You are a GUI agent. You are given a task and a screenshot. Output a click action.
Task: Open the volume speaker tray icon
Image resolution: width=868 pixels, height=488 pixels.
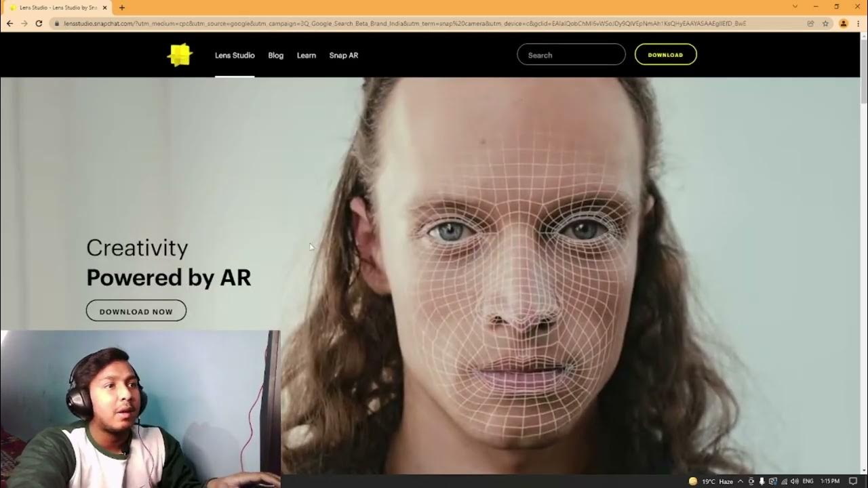tap(794, 481)
